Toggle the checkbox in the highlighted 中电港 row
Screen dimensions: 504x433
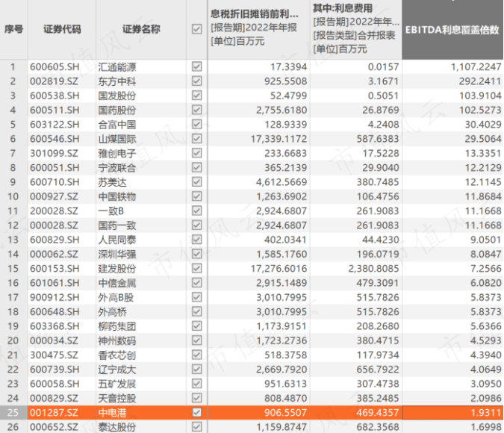[x=196, y=412]
